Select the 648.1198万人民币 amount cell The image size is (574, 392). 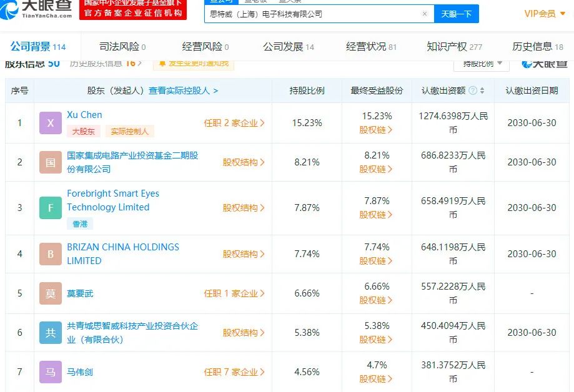point(453,254)
